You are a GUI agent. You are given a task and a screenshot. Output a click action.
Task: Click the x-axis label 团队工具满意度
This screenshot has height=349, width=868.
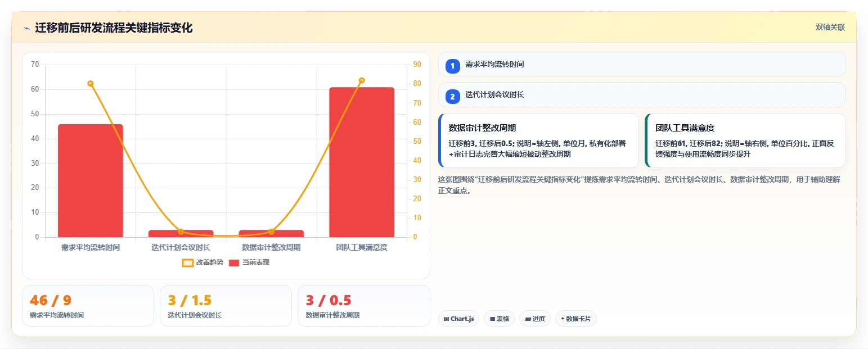tap(362, 247)
